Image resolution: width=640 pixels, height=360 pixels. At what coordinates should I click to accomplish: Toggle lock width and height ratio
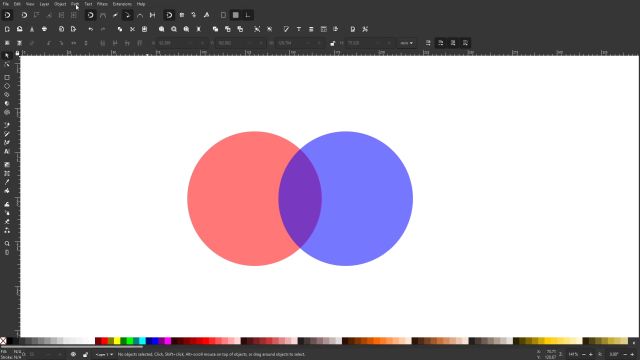[333, 43]
